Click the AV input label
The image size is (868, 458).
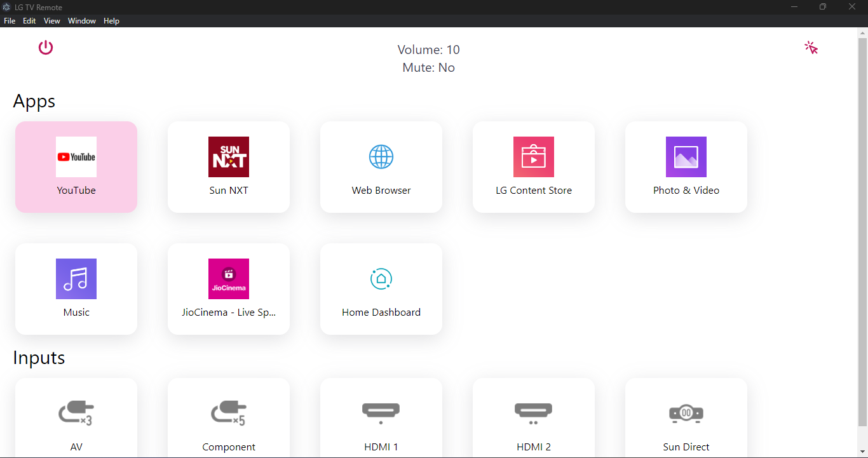tap(76, 447)
